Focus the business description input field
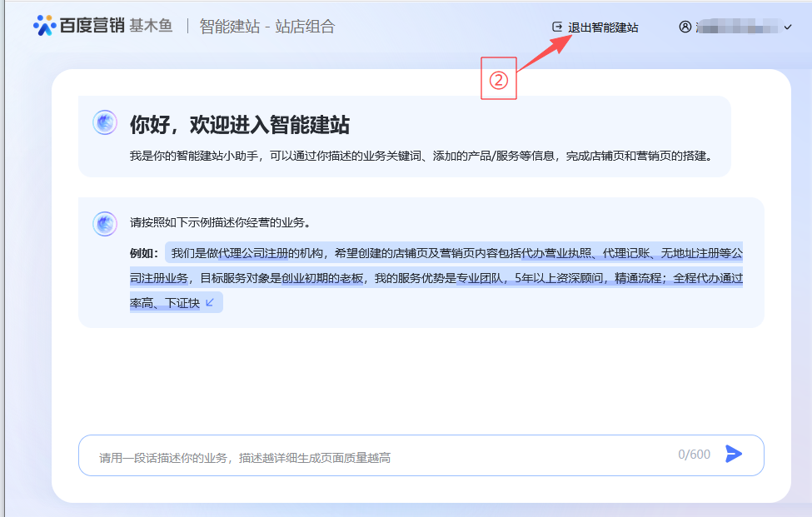The image size is (812, 517). (375, 457)
